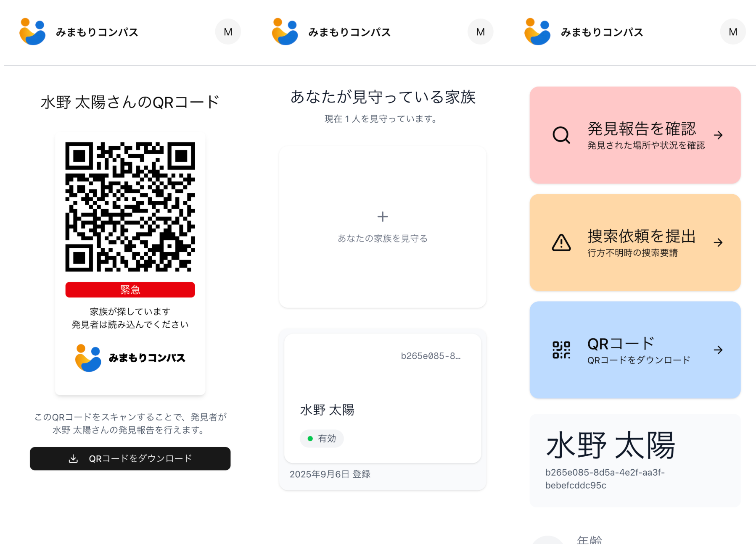This screenshot has width=756, height=547.
Task: Open the 発見報告を確認 card
Action: (635, 135)
